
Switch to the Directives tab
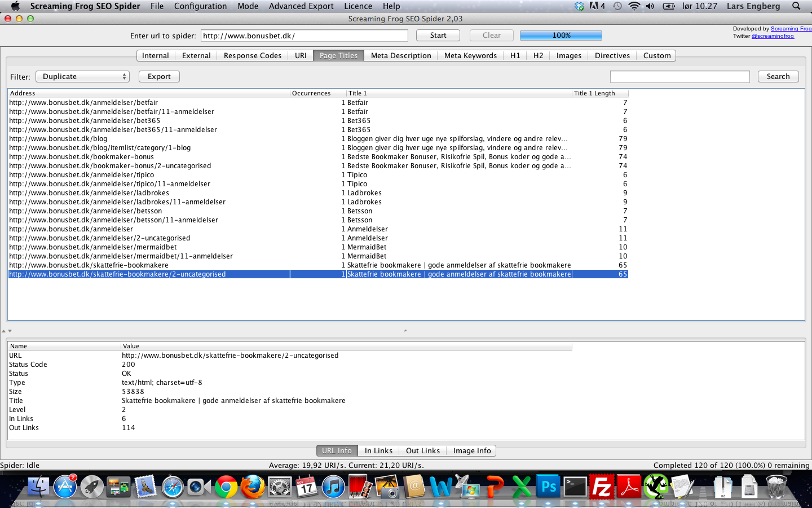pos(612,55)
